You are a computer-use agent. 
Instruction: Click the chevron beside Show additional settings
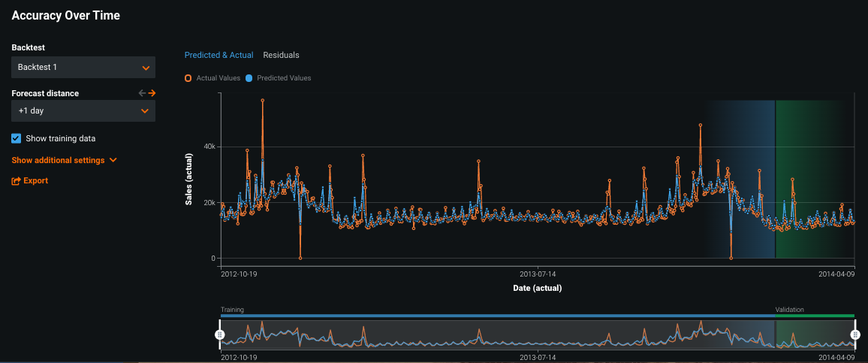pyautogui.click(x=113, y=160)
